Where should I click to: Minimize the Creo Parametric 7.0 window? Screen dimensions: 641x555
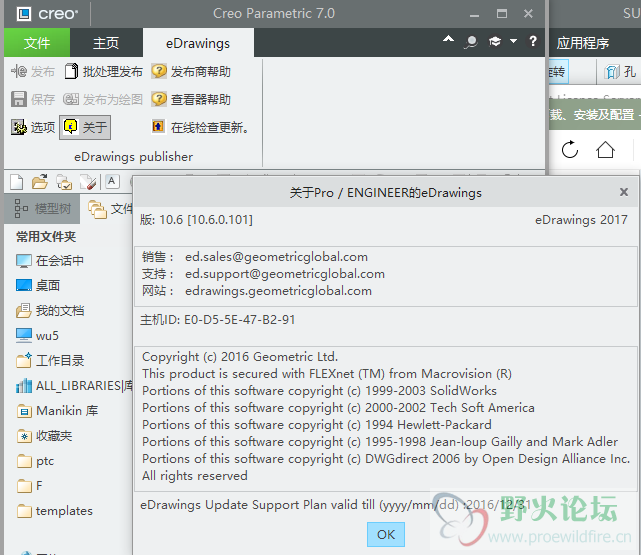point(474,15)
